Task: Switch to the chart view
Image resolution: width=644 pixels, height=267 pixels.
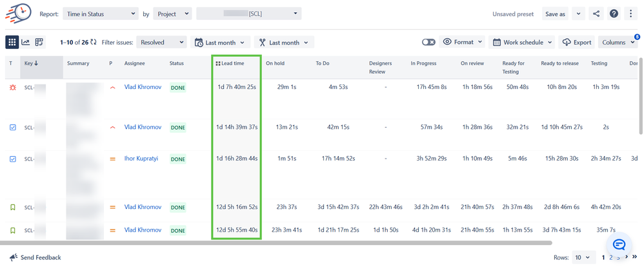Action: (25, 42)
